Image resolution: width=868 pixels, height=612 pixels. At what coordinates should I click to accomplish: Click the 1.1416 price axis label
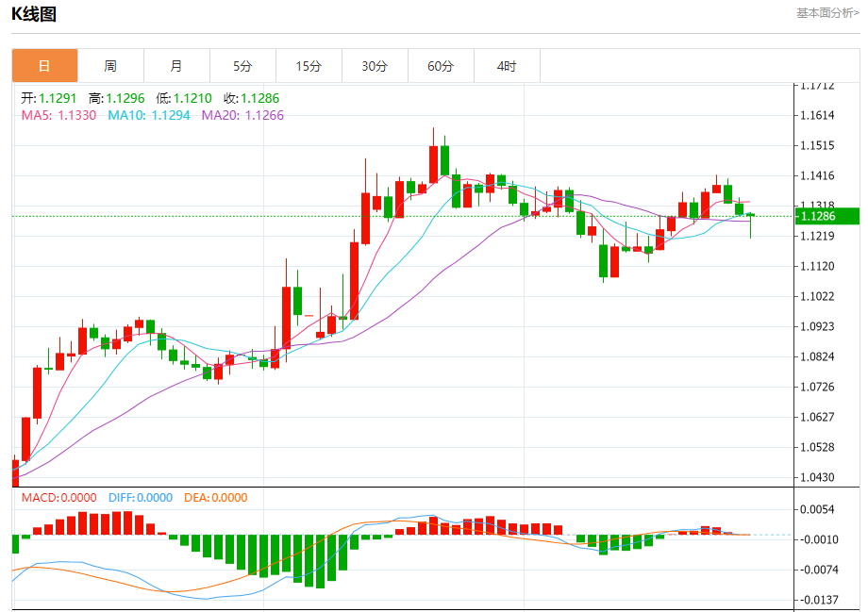pos(817,175)
